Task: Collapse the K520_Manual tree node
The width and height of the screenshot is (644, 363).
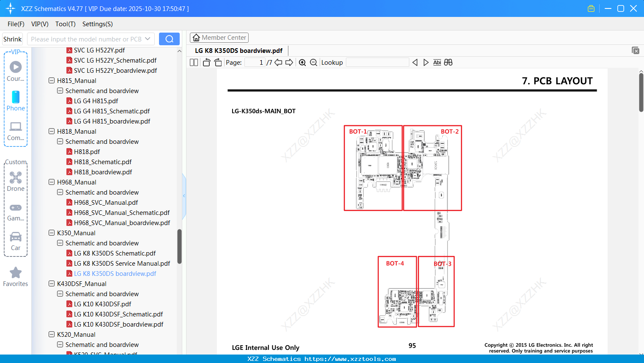Action: tap(52, 334)
